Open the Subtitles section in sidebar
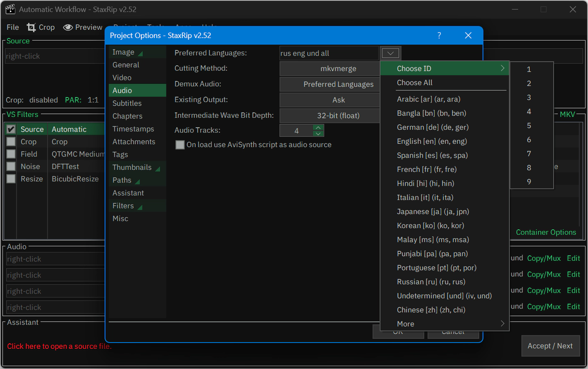Image resolution: width=588 pixels, height=369 pixels. pos(127,103)
